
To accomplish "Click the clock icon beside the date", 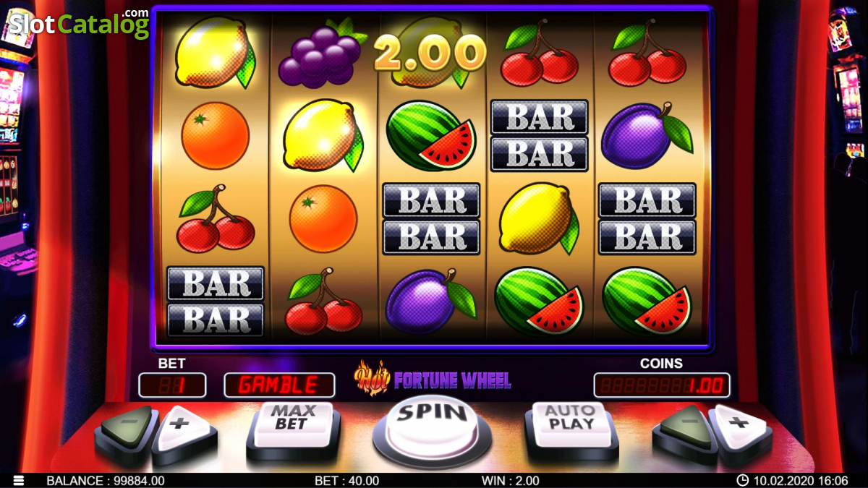I will click(x=742, y=480).
